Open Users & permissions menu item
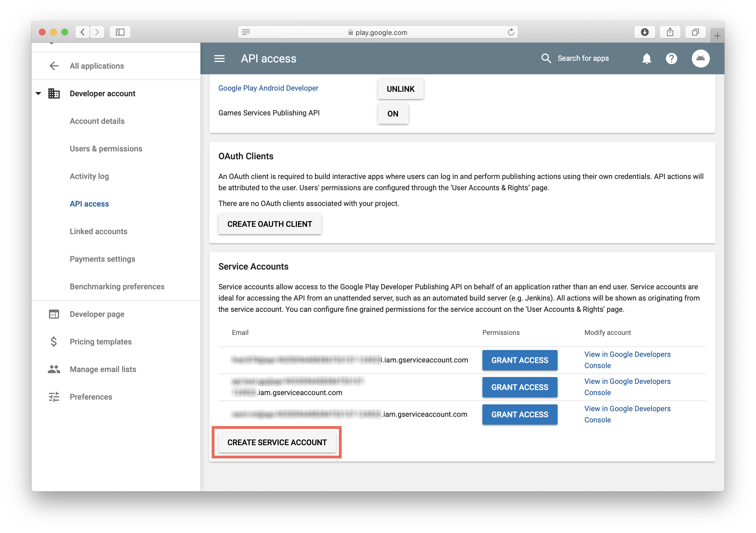The height and width of the screenshot is (533, 756). [106, 149]
